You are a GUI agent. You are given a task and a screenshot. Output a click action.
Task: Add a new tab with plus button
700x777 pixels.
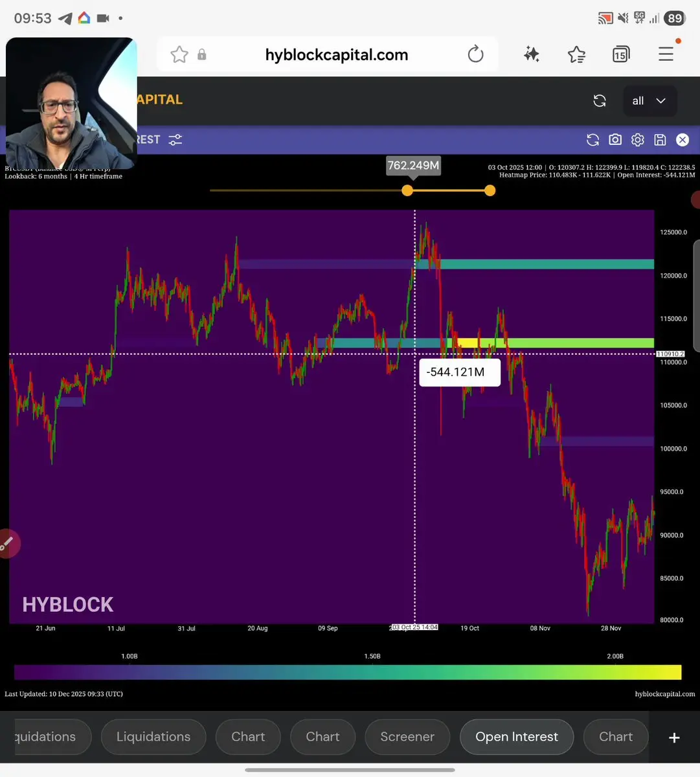[674, 738]
